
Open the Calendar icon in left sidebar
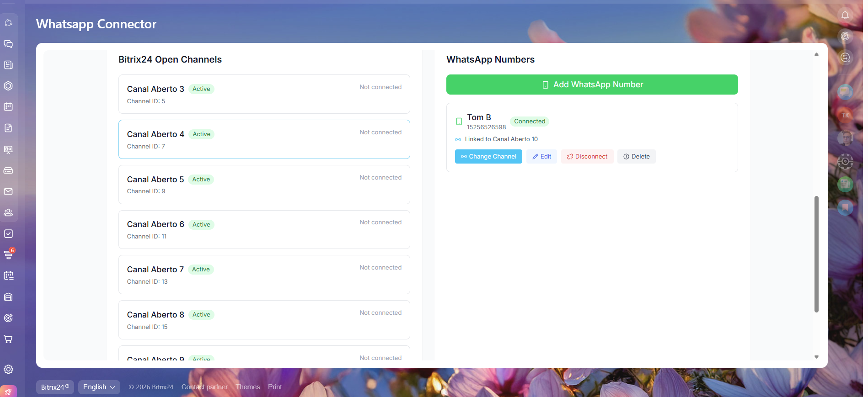click(x=8, y=107)
